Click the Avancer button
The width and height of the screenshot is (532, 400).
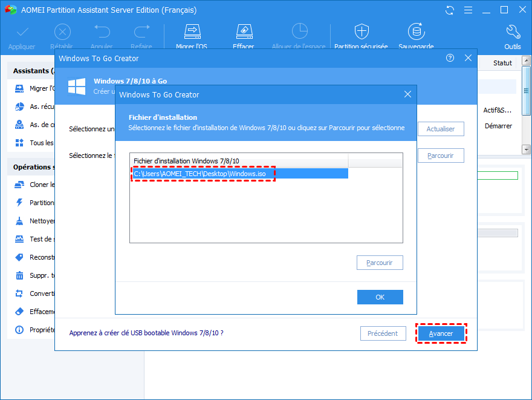point(441,333)
